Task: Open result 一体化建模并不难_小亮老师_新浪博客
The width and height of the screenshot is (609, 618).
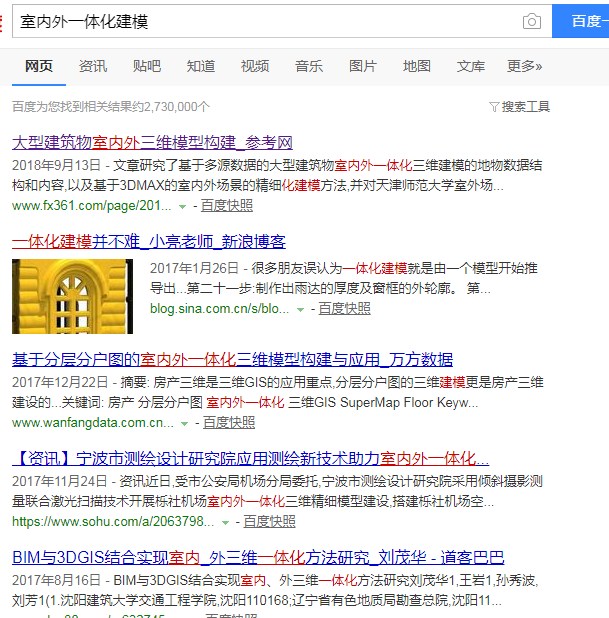Action: click(149, 241)
